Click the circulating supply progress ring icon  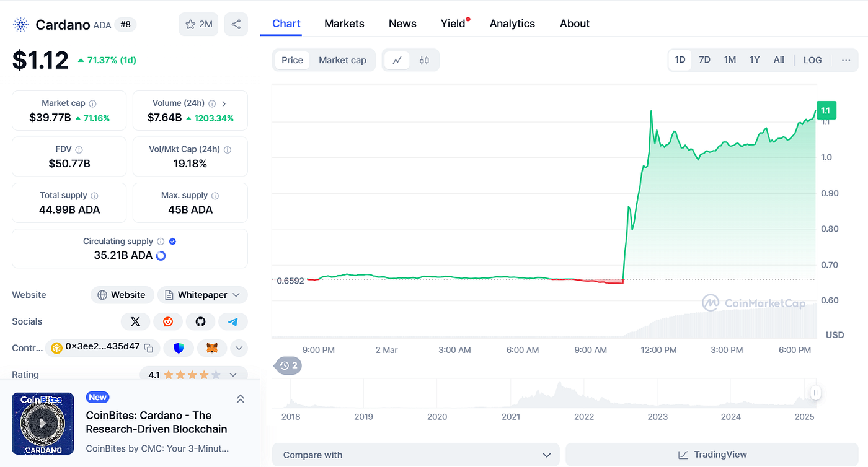coord(161,255)
